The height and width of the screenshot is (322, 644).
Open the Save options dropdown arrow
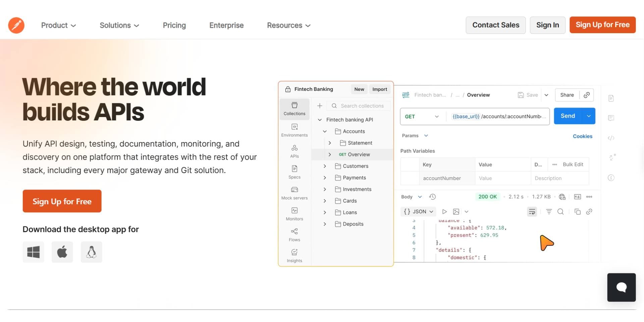pyautogui.click(x=546, y=95)
